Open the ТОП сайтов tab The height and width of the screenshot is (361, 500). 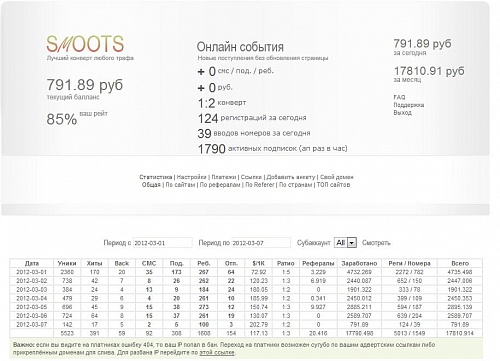click(x=333, y=185)
